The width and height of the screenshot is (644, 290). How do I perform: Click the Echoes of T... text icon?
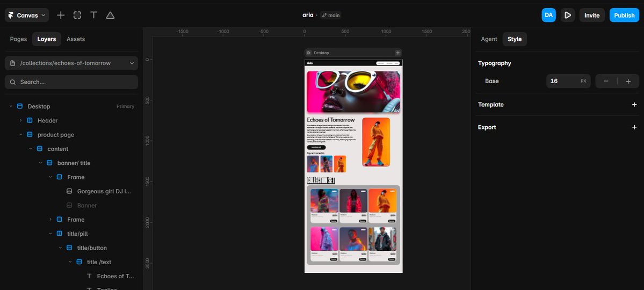[89, 276]
